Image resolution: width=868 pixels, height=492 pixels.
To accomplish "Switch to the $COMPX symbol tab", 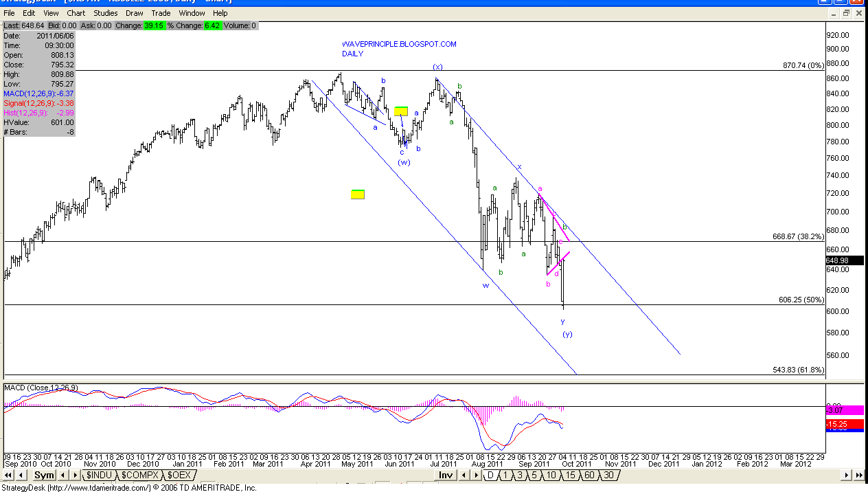I will (x=139, y=475).
